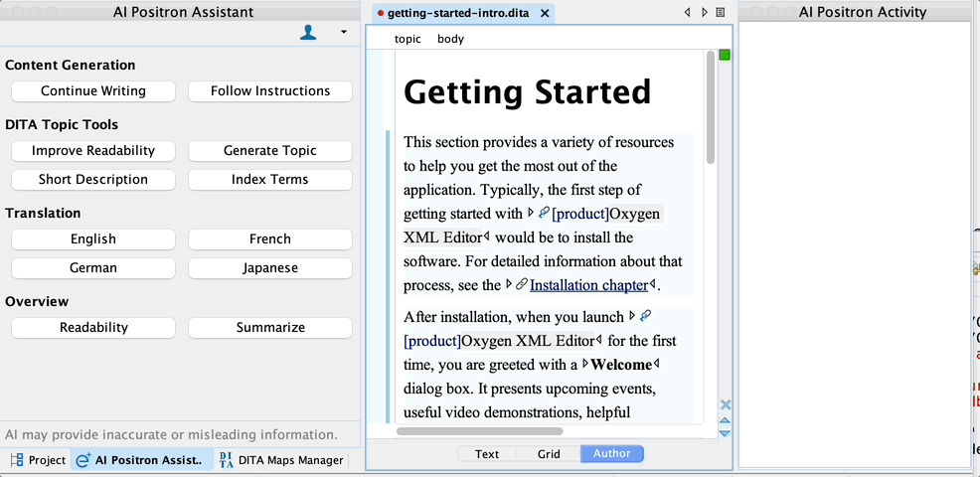Click the green validation status square
The width and height of the screenshot is (980, 477).
tap(725, 55)
